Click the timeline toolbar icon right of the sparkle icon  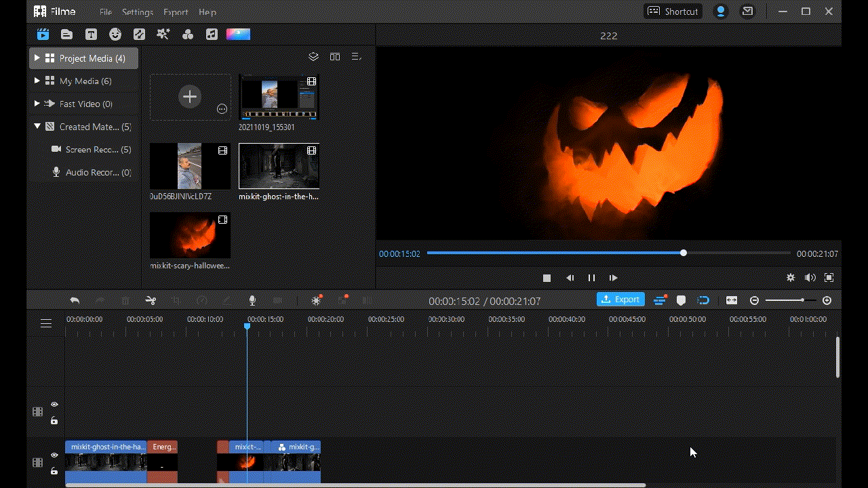[x=342, y=300]
